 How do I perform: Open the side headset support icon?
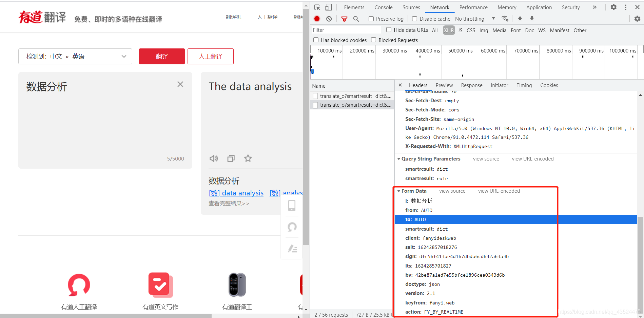pos(292,227)
